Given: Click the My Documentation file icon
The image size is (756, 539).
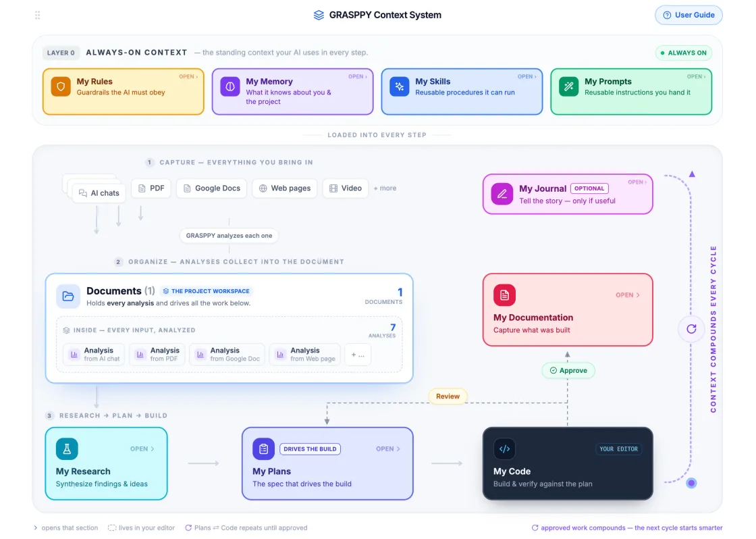Looking at the screenshot, I should tap(504, 295).
